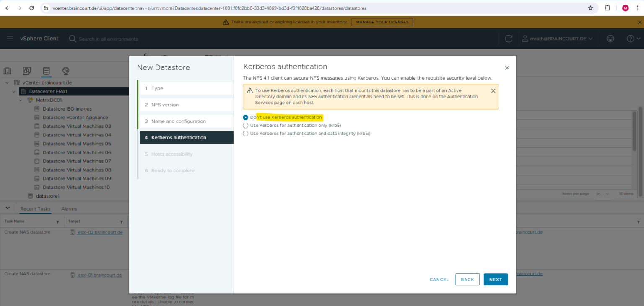Open the Items per page dropdown
This screenshot has height=306, width=644.
602,194
